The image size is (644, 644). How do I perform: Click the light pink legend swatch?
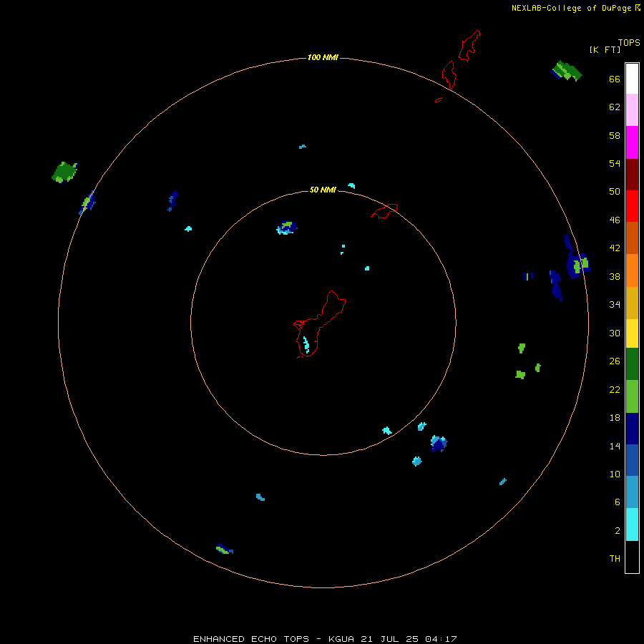[632, 109]
